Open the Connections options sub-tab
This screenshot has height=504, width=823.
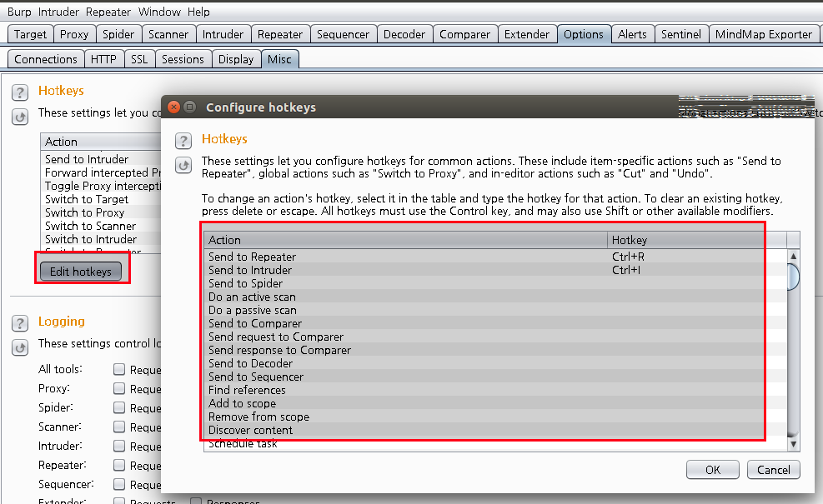click(46, 59)
